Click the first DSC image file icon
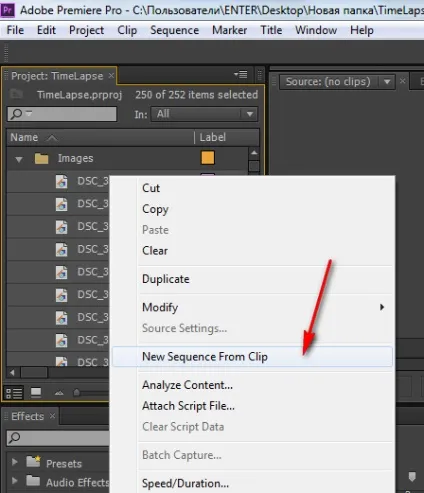The height and width of the screenshot is (493, 424). (61, 181)
